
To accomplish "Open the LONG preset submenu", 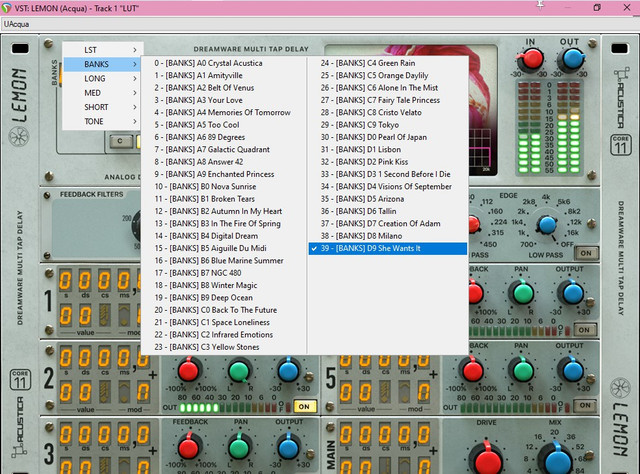I will [102, 78].
